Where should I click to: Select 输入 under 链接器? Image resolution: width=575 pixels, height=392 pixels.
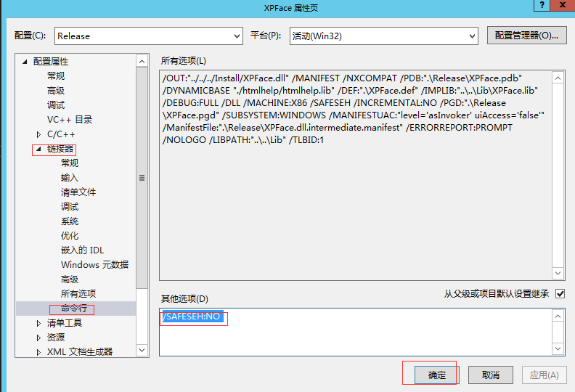(x=70, y=178)
